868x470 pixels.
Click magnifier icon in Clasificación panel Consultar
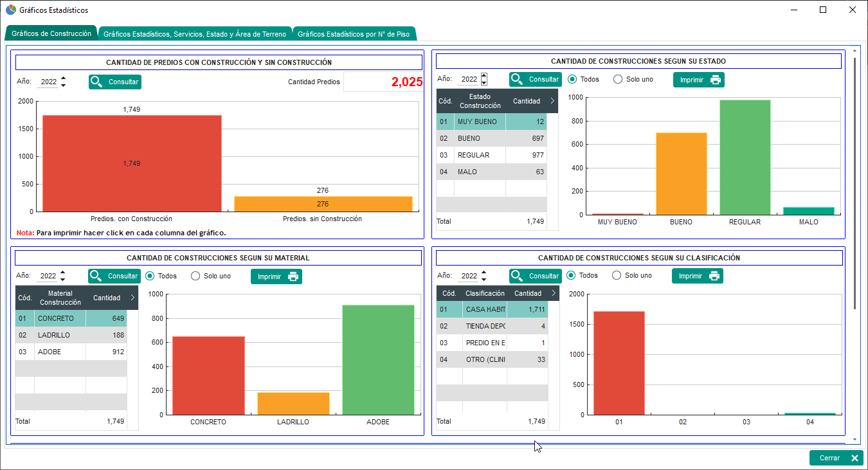pos(518,276)
